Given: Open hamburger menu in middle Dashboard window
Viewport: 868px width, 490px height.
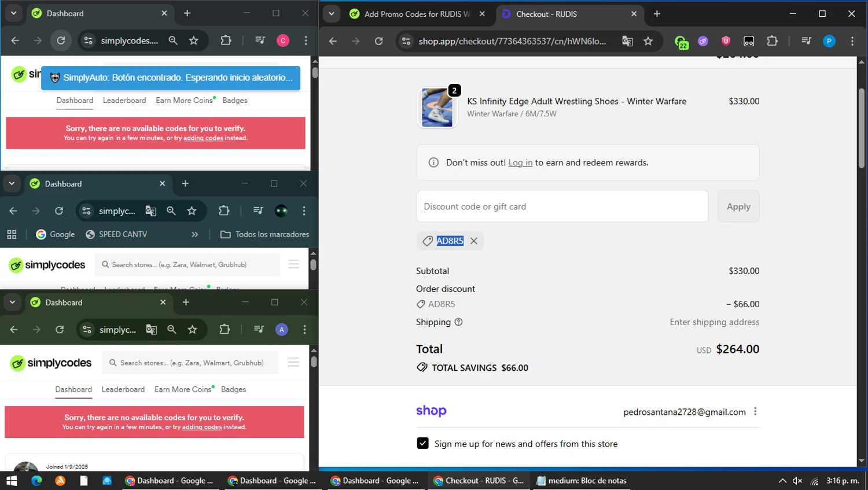Looking at the screenshot, I should (294, 264).
